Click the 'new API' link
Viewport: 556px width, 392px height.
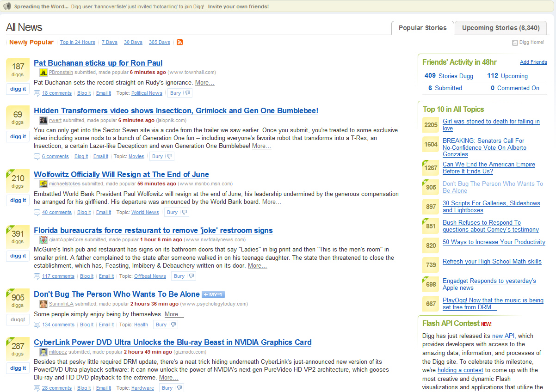pos(503,336)
